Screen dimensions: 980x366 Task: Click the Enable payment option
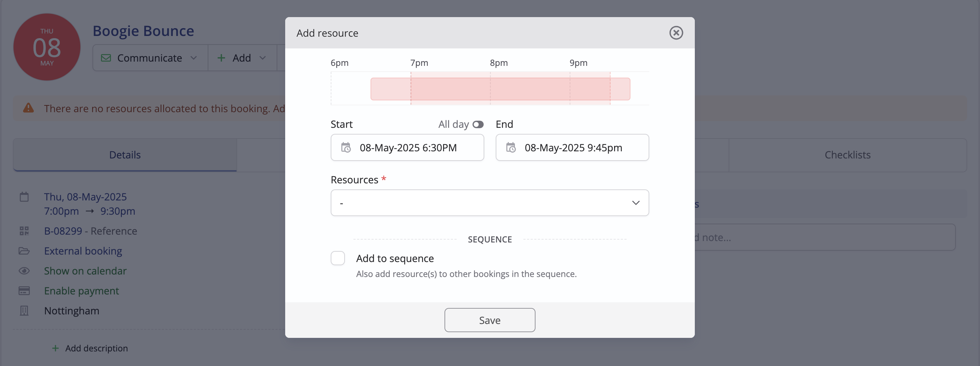point(81,291)
